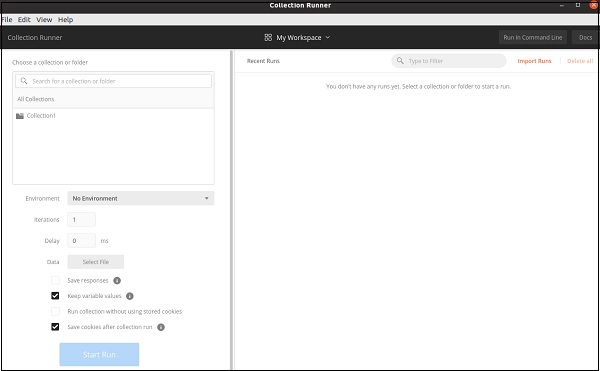600x371 pixels.
Task: Open the File menu
Action: pyautogui.click(x=7, y=20)
